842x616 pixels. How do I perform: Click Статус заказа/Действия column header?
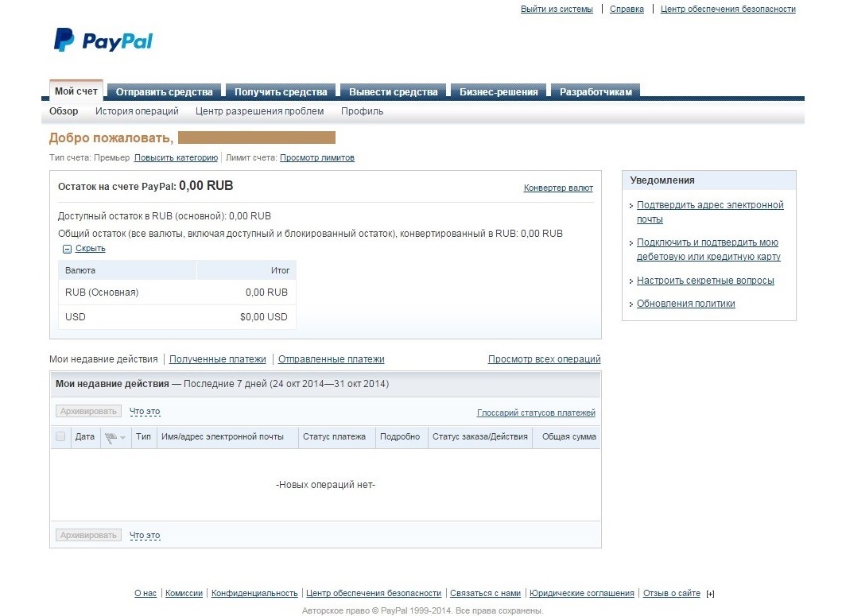point(480,437)
